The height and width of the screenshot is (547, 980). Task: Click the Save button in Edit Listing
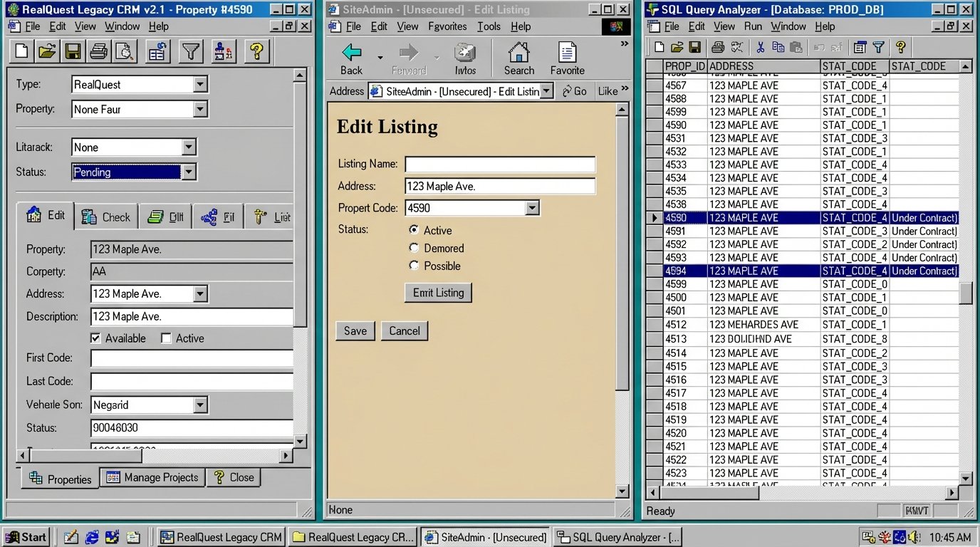[x=355, y=330]
